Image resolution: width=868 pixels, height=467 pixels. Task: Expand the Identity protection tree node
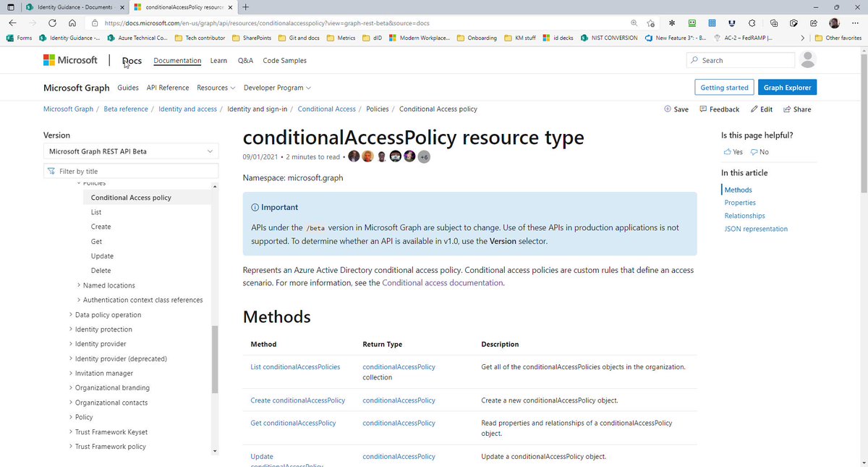coord(71,329)
